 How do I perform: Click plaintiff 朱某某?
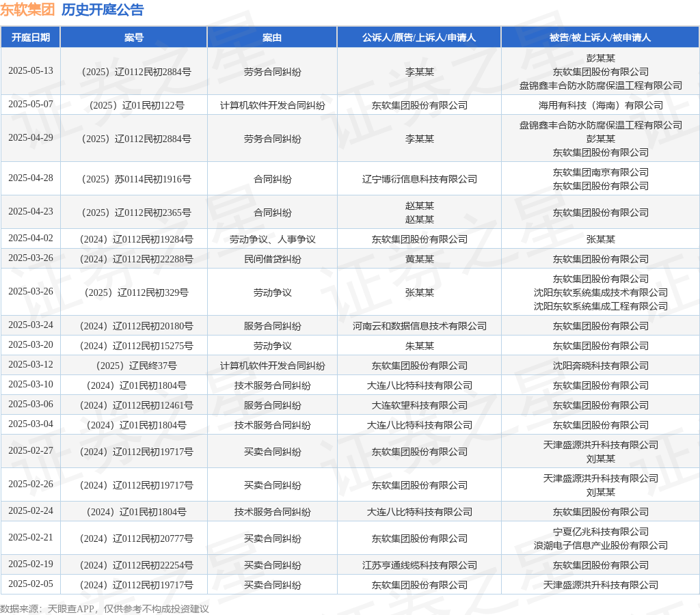pos(419,346)
